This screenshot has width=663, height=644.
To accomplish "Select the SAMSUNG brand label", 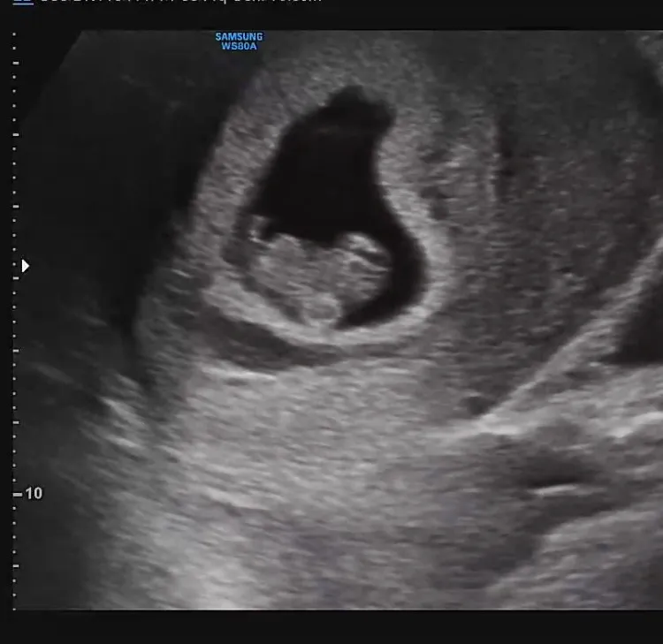I will pyautogui.click(x=239, y=37).
